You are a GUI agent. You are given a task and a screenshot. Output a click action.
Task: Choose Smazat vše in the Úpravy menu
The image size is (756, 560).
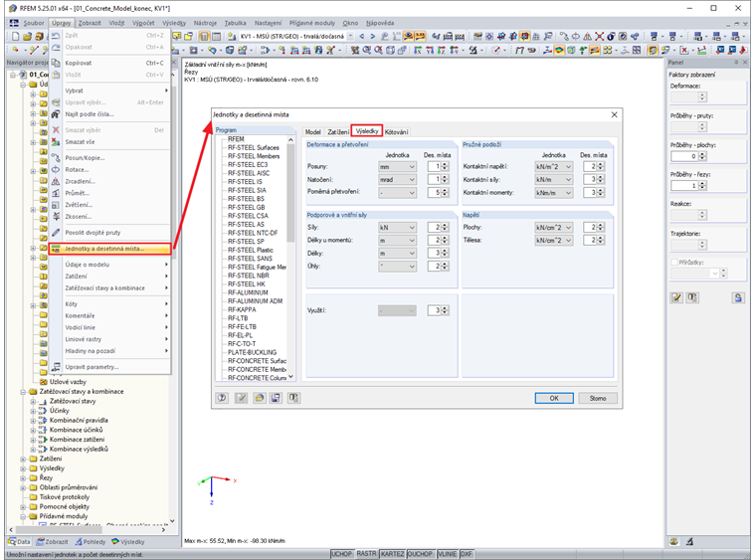coord(110,142)
